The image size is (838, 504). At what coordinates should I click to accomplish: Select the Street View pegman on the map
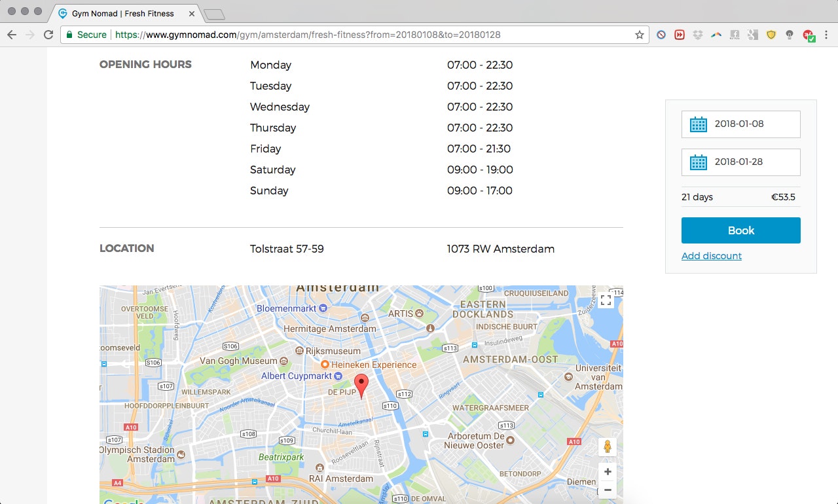(x=607, y=447)
